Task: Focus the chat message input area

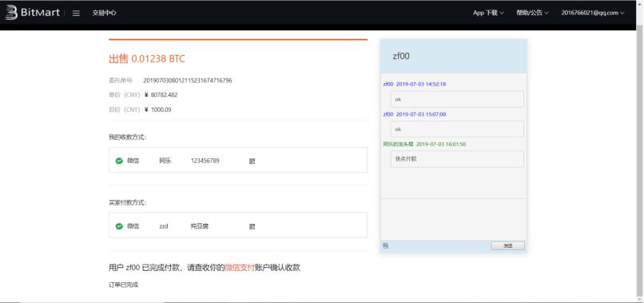Action: pos(453,220)
